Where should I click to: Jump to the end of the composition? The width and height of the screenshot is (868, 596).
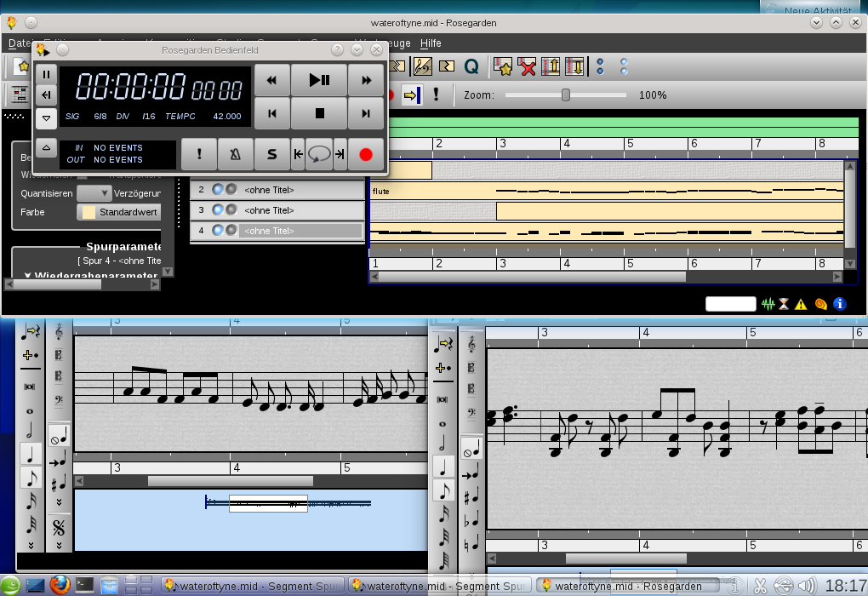click(366, 113)
